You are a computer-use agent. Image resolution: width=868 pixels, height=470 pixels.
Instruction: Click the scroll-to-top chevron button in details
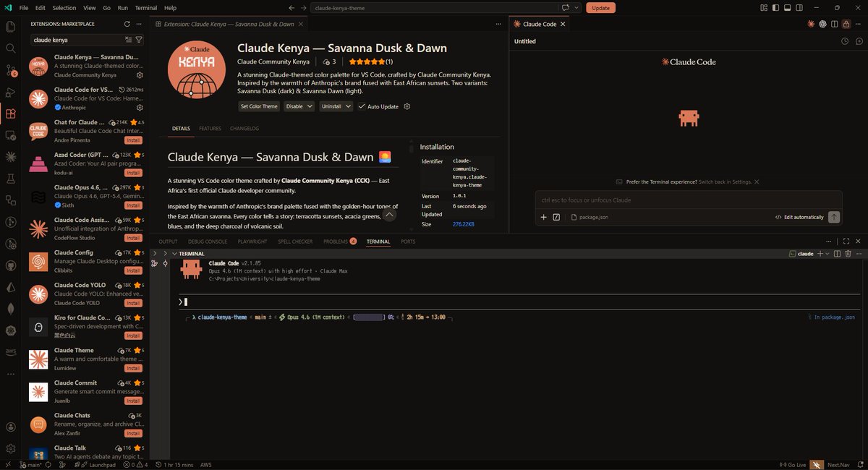click(390, 215)
